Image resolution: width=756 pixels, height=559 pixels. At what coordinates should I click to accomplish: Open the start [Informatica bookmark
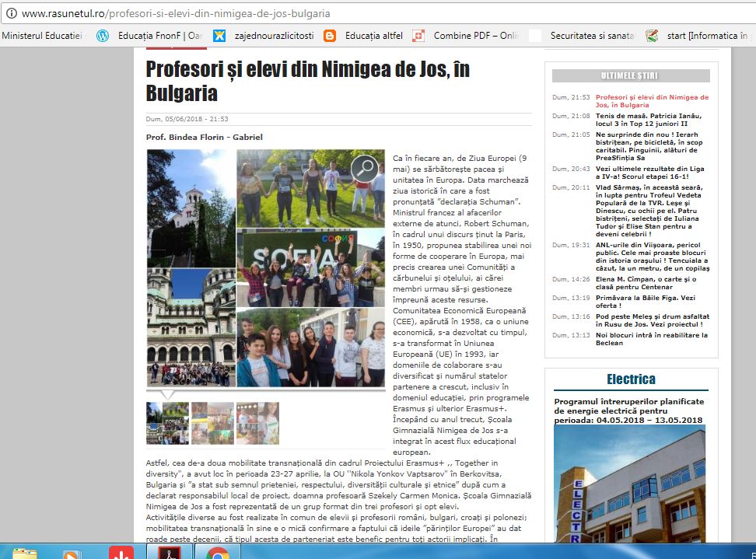tap(707, 36)
